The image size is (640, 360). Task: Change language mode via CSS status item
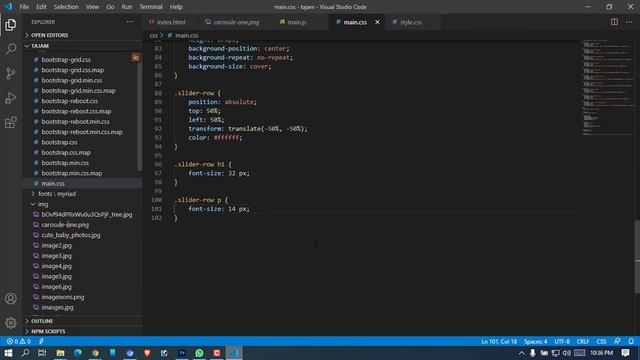pos(601,341)
